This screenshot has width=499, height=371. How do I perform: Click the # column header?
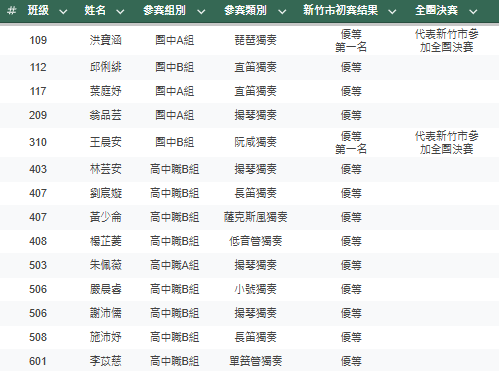click(12, 11)
